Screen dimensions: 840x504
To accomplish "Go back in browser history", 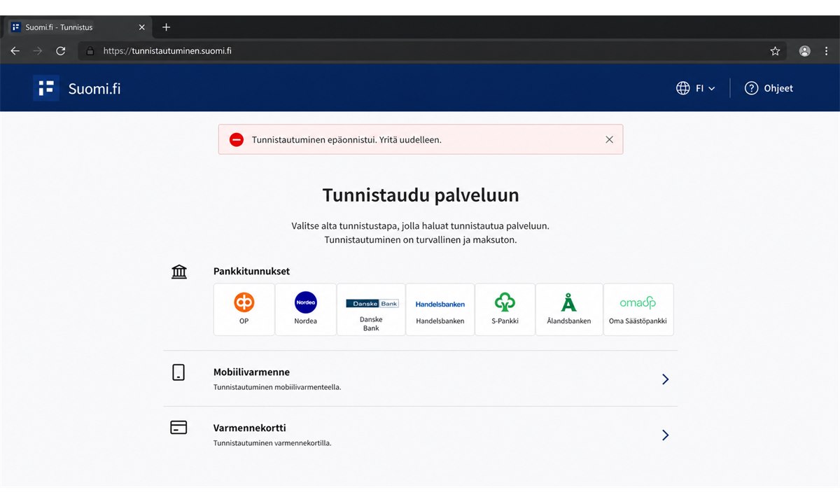I will click(x=15, y=51).
